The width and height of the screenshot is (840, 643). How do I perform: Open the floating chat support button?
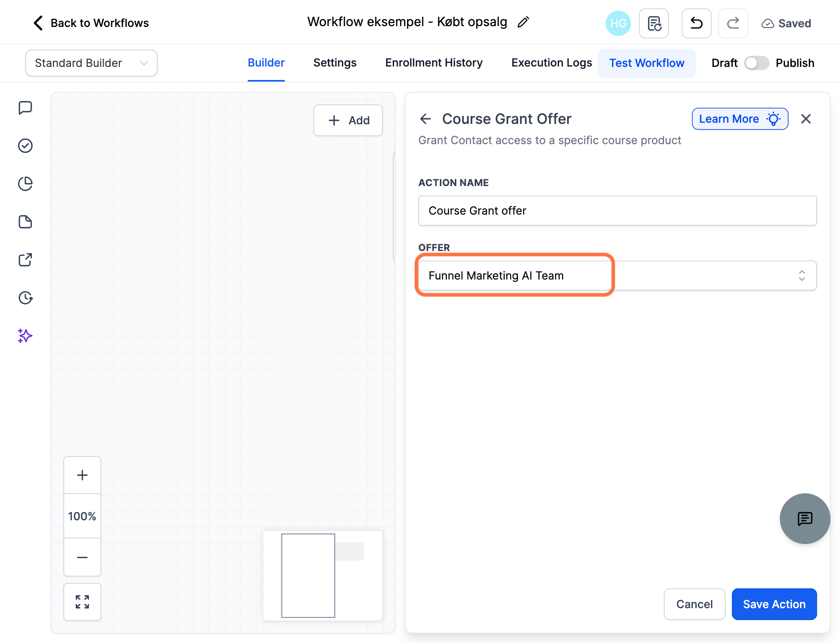(x=805, y=518)
